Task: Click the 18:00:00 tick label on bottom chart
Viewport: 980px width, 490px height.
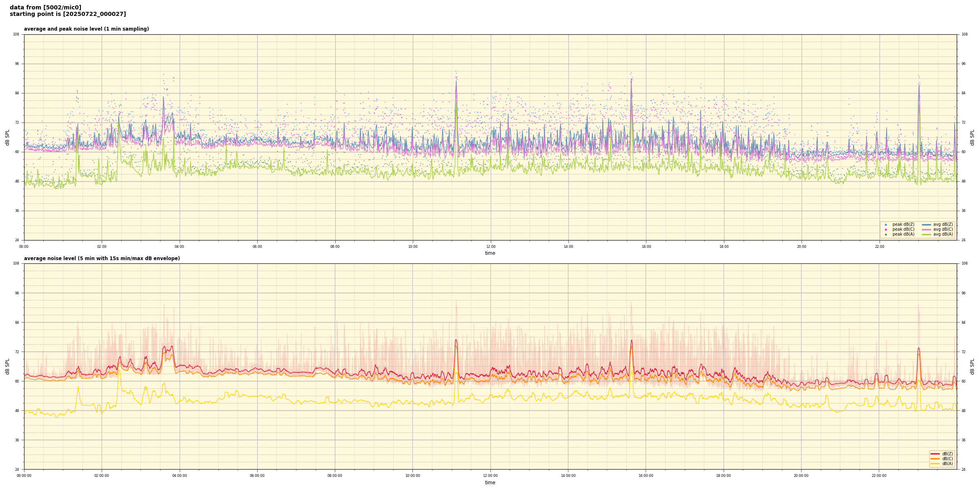Action: (x=724, y=476)
